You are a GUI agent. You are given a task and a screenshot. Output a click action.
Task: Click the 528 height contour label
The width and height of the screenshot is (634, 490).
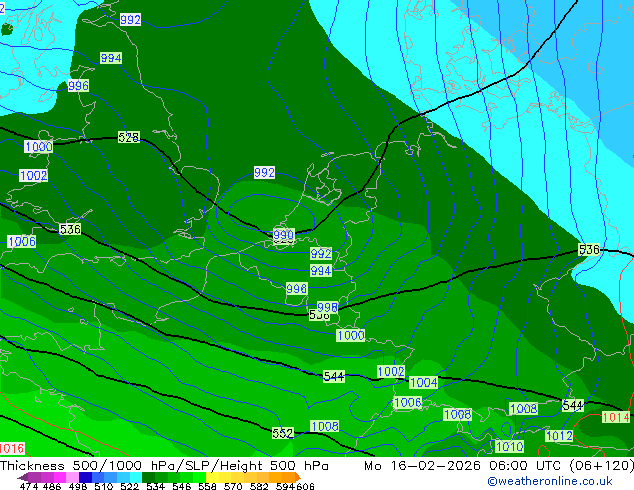pyautogui.click(x=129, y=137)
